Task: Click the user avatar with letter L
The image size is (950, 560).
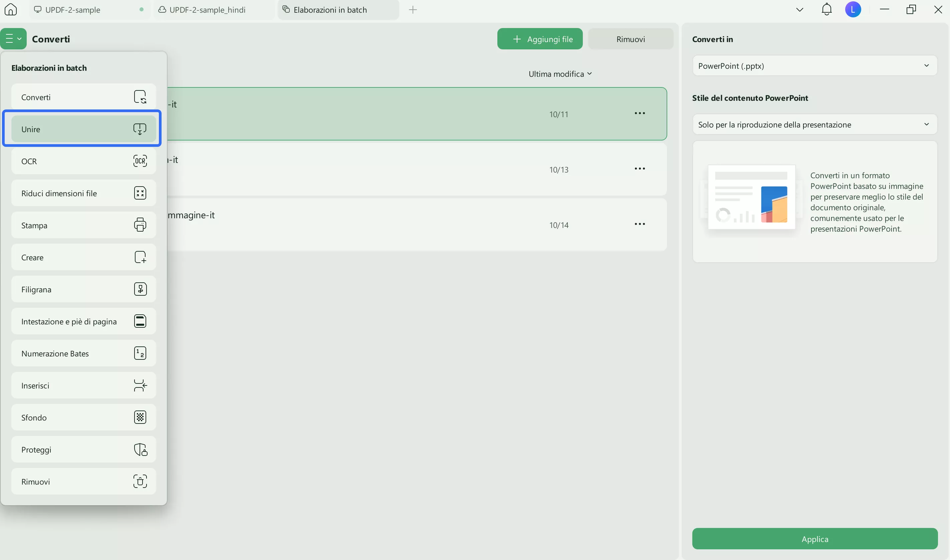Action: pos(853,9)
